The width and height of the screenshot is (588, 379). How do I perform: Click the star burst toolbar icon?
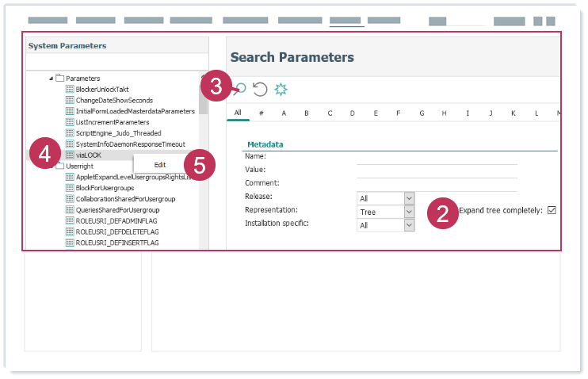[x=281, y=90]
